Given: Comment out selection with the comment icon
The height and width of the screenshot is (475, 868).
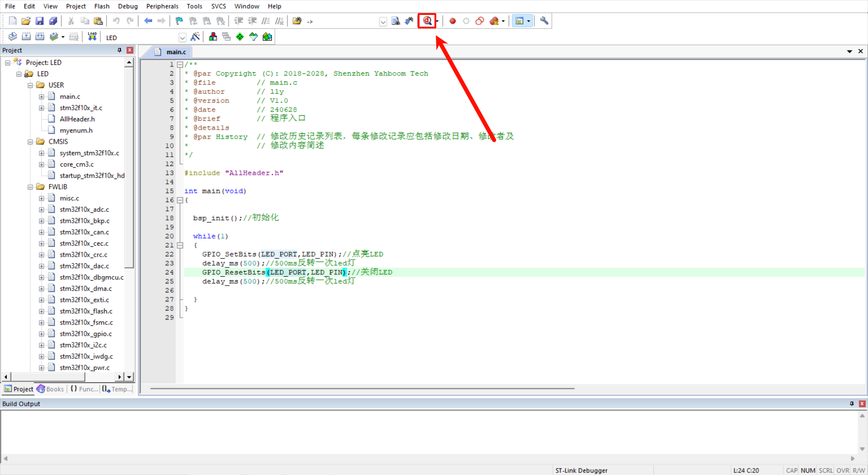Looking at the screenshot, I should pos(266,21).
